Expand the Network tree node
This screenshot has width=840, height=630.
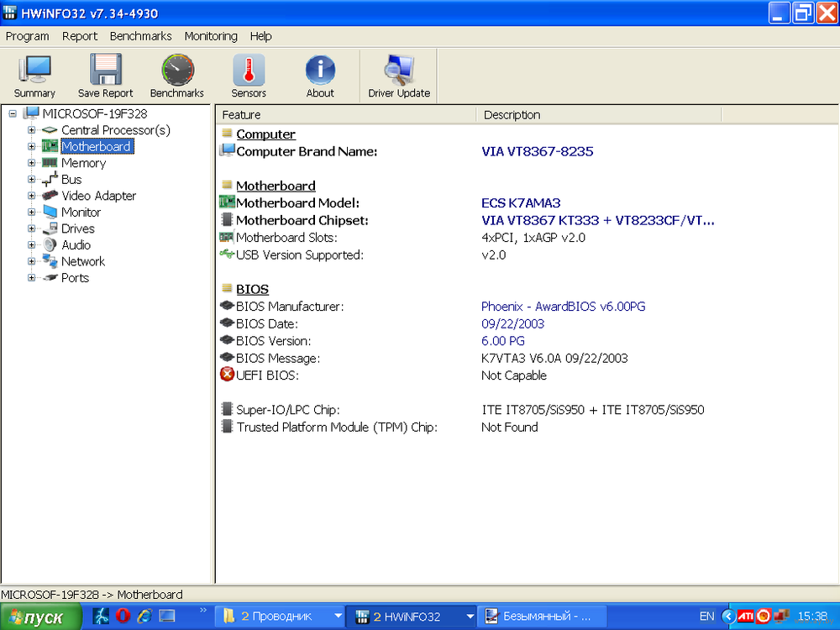32,261
